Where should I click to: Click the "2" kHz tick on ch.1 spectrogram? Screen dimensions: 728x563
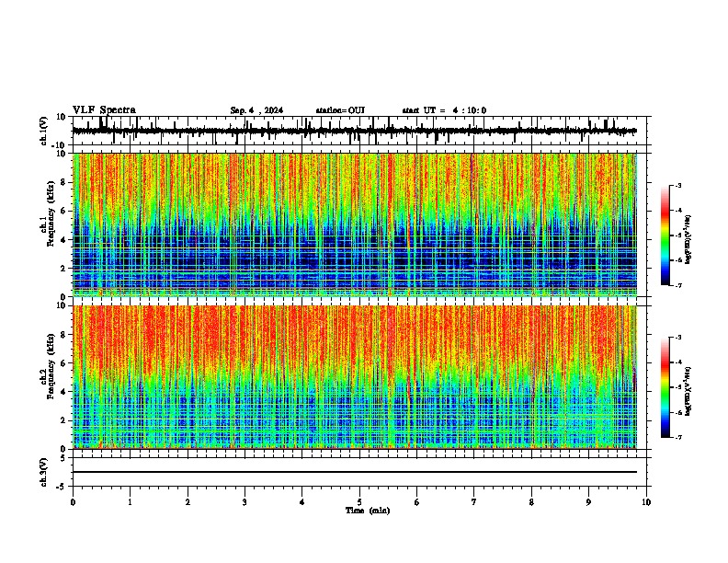[64, 268]
